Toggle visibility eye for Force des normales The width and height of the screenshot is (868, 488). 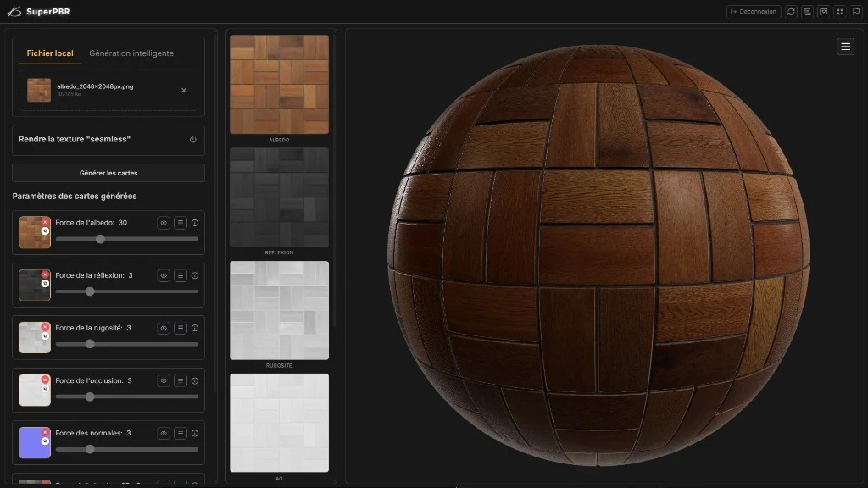pos(164,433)
